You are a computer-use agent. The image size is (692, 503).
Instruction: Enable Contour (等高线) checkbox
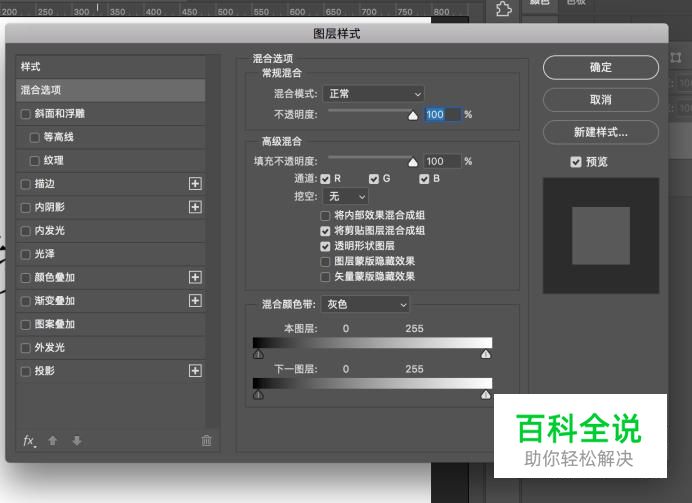click(x=34, y=137)
